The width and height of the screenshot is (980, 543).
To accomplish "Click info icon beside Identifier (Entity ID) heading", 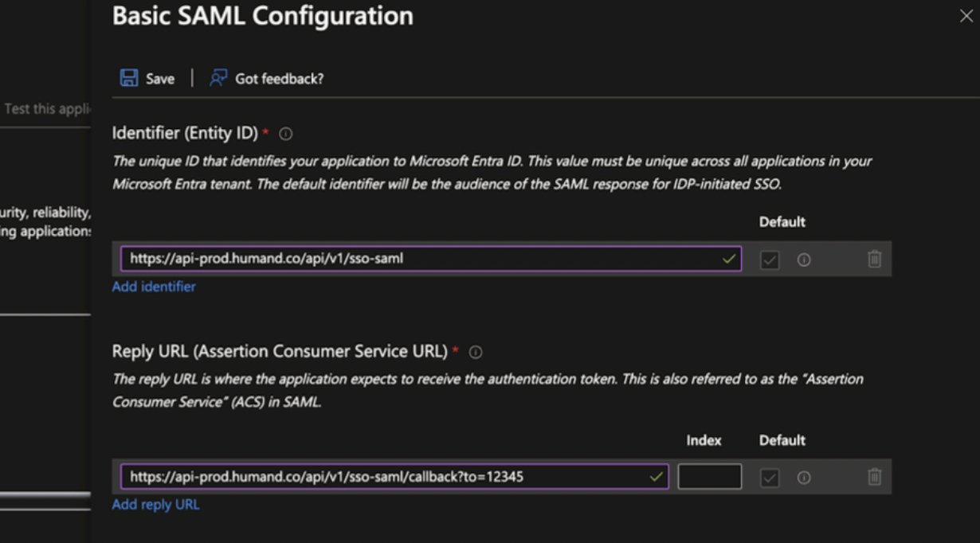I will click(286, 134).
